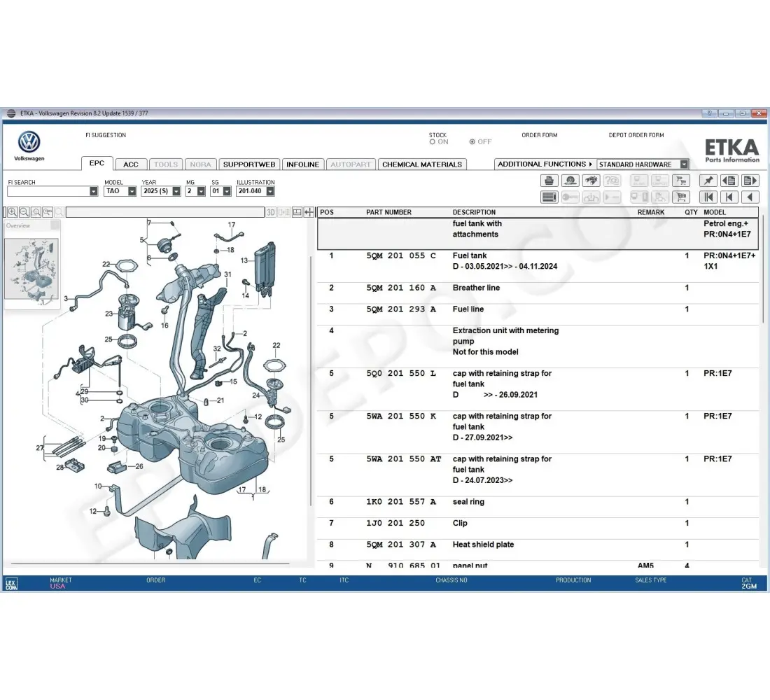The height and width of the screenshot is (700, 770).
Task: Open the STANDARD HARDWARE dropdown
Action: [x=684, y=164]
